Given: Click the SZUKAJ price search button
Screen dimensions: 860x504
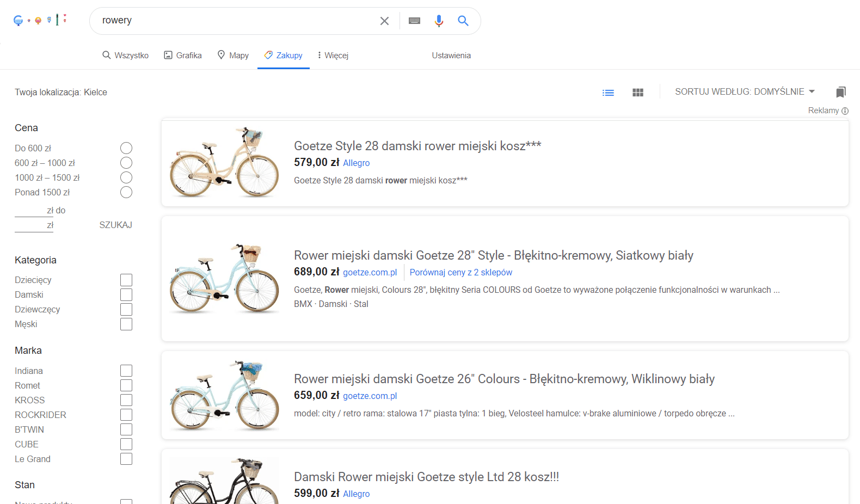Looking at the screenshot, I should click(115, 225).
